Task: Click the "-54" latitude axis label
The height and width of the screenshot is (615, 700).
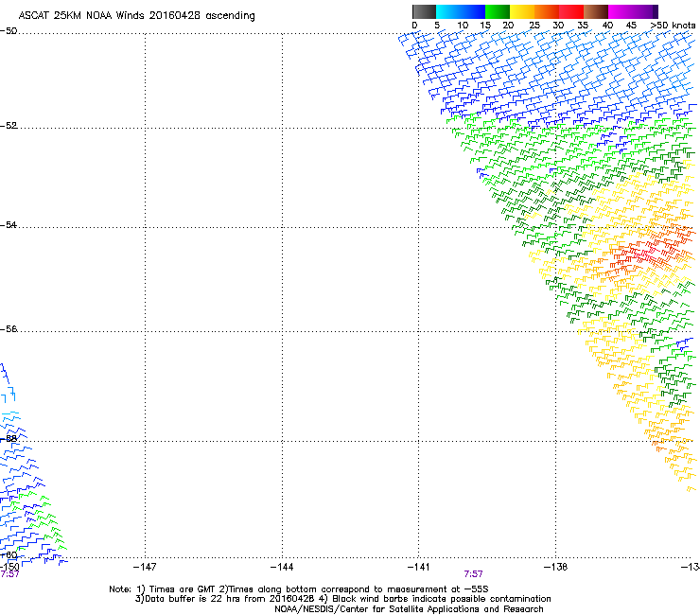Action: (9, 224)
